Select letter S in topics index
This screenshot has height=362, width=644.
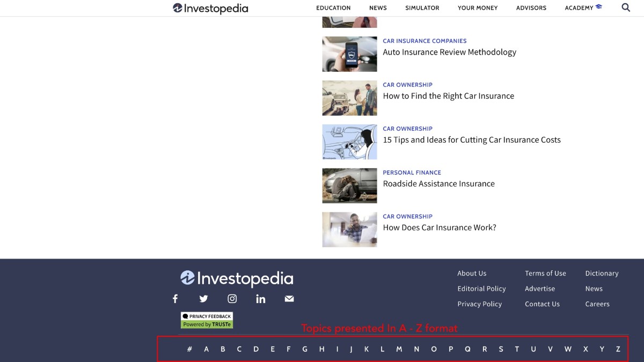click(x=501, y=349)
